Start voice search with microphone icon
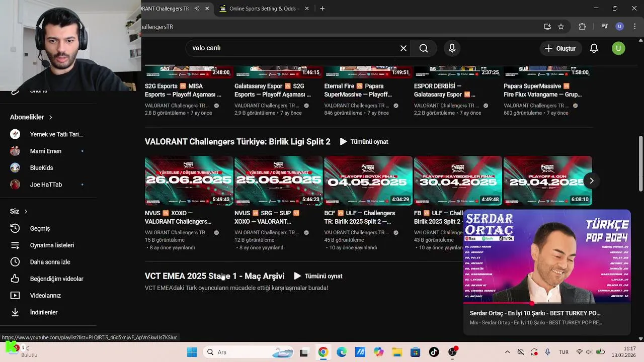The image size is (644, 362). pos(452,48)
